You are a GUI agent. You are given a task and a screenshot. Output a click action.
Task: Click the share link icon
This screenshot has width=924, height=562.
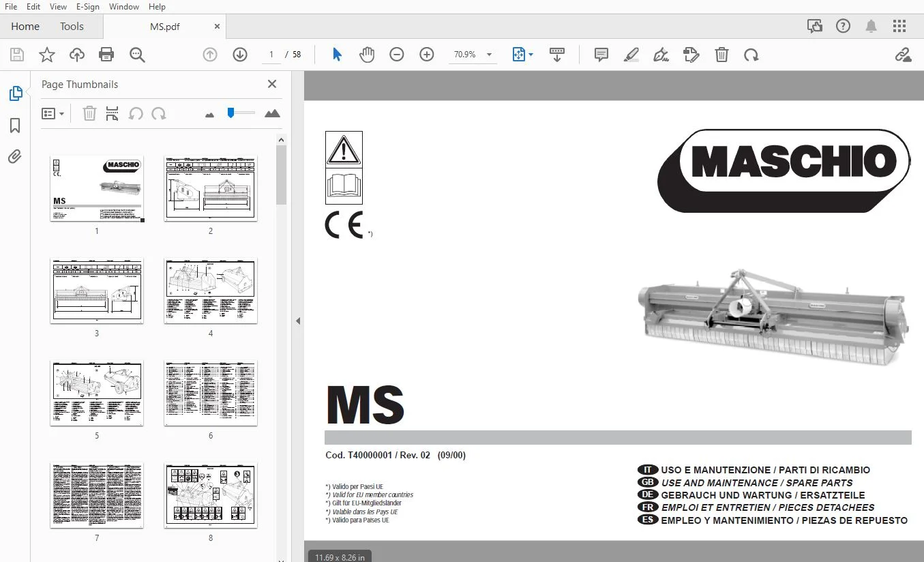[903, 55]
